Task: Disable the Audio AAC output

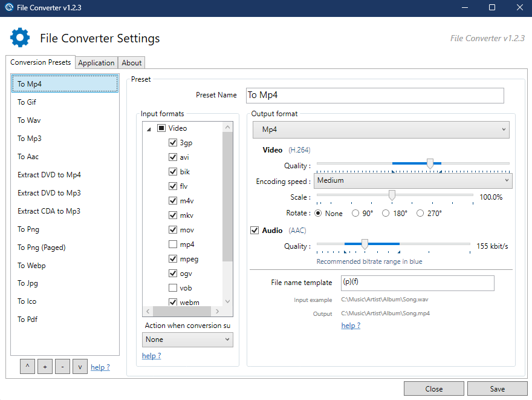Action: coord(255,230)
